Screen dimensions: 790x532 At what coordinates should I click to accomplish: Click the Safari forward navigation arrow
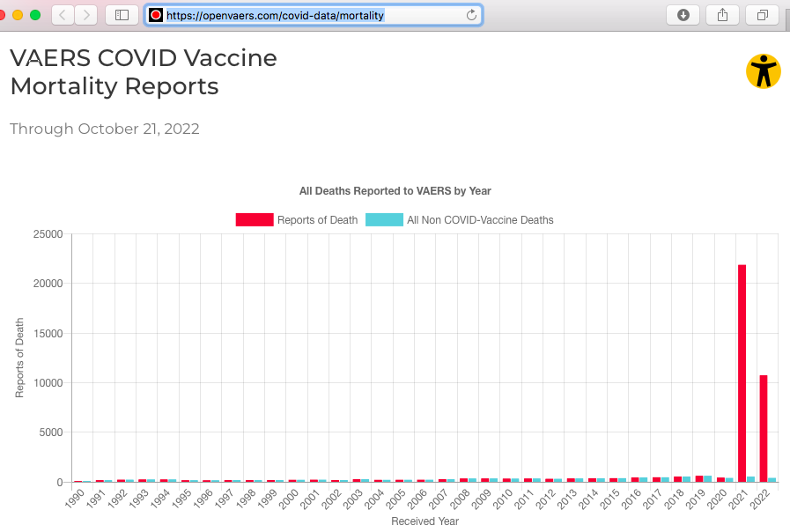86,15
